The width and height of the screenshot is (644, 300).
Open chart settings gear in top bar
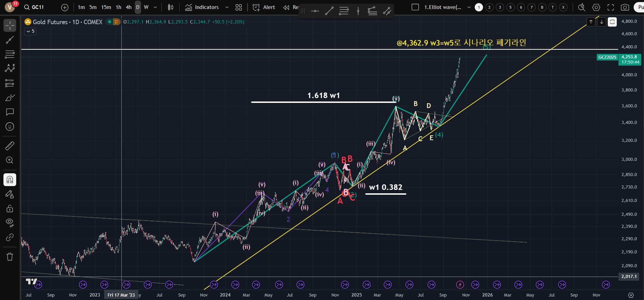596,7
